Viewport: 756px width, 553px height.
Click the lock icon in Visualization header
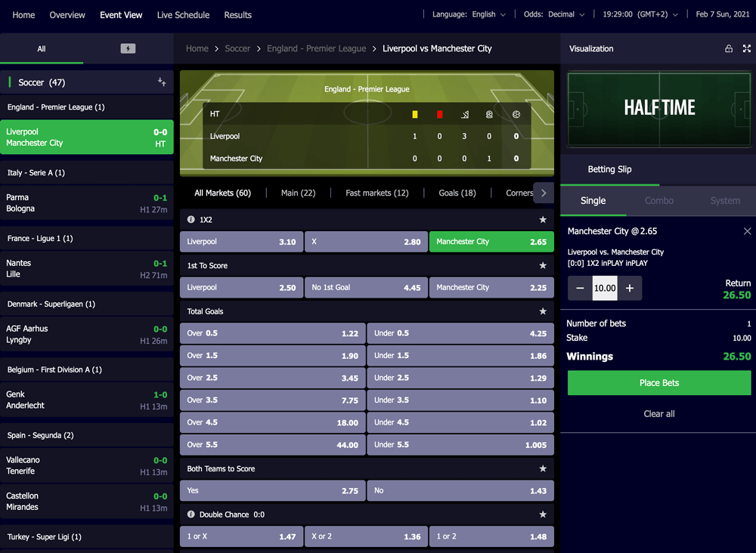point(728,48)
